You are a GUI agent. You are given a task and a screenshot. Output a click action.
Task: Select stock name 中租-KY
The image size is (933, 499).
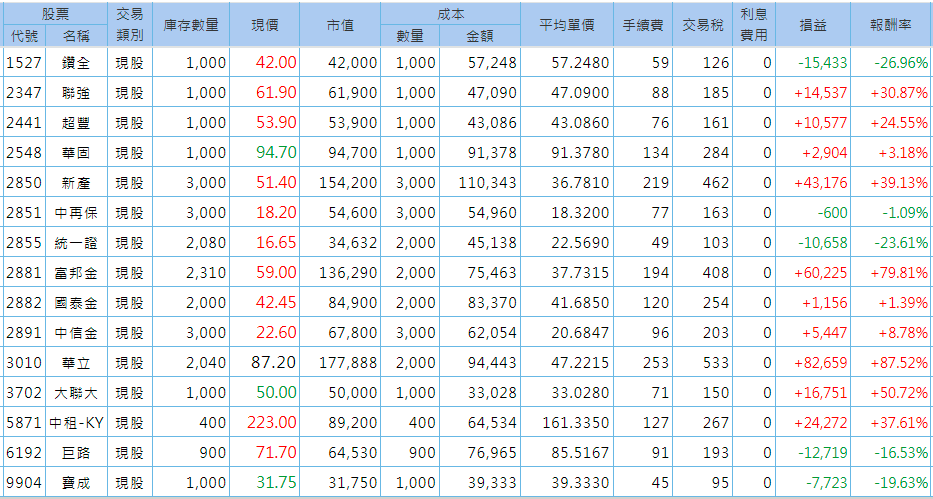77,423
